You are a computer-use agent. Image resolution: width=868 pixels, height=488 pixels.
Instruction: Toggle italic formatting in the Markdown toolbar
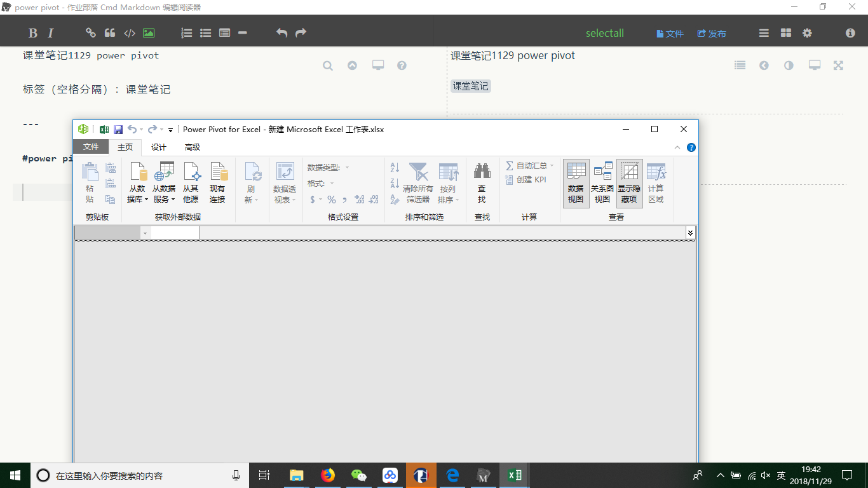point(50,32)
